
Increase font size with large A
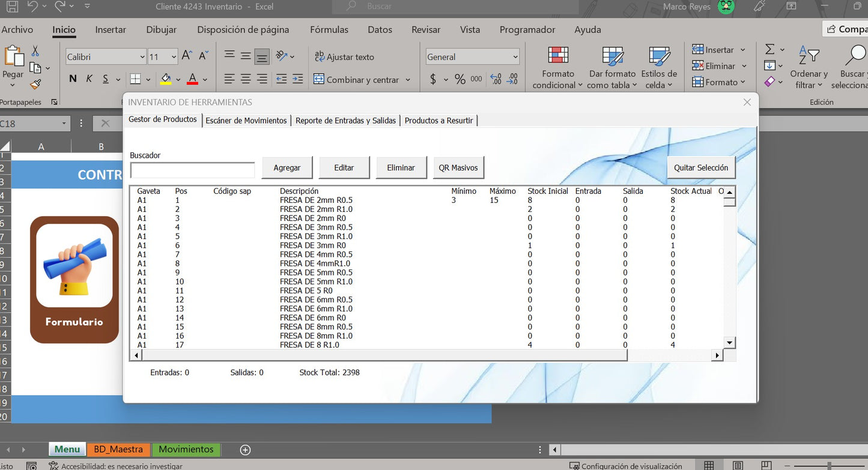(x=187, y=56)
